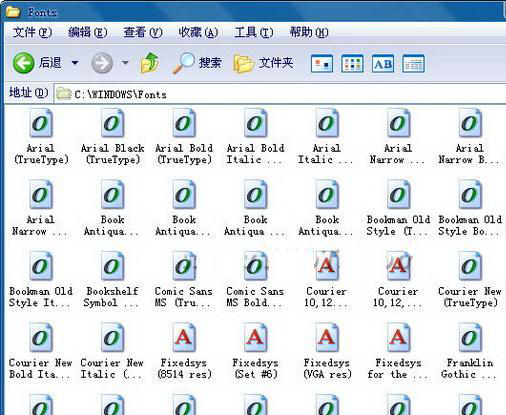The image size is (506, 415).
Task: Click the folder icon in address bar
Action: 63,94
